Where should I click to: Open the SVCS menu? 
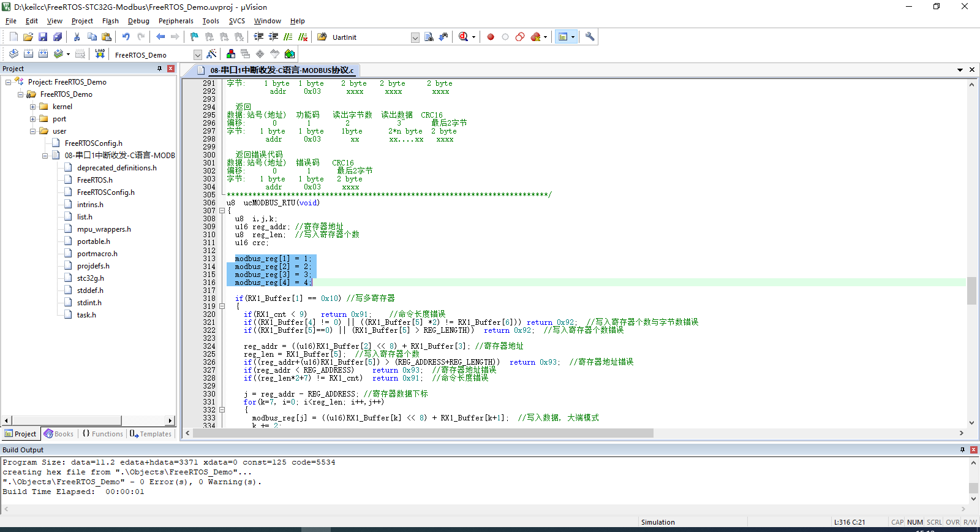(x=237, y=21)
